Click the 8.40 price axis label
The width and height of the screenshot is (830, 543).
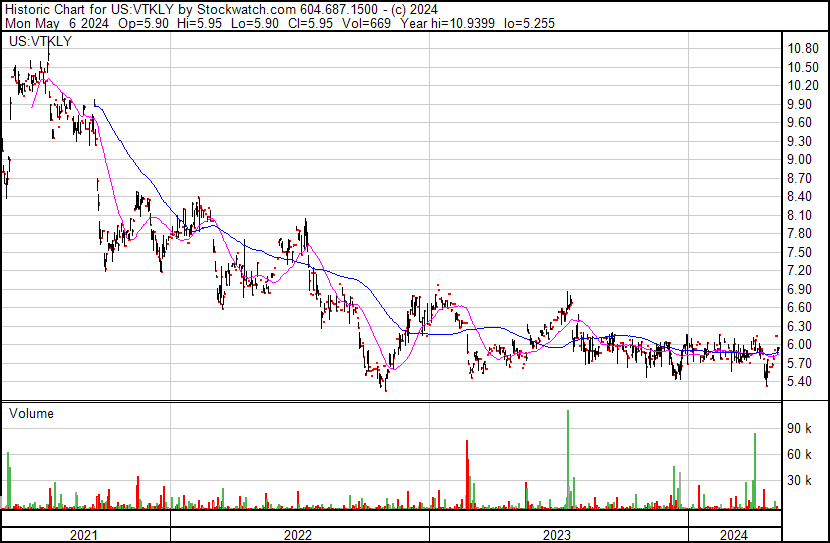pyautogui.click(x=799, y=197)
